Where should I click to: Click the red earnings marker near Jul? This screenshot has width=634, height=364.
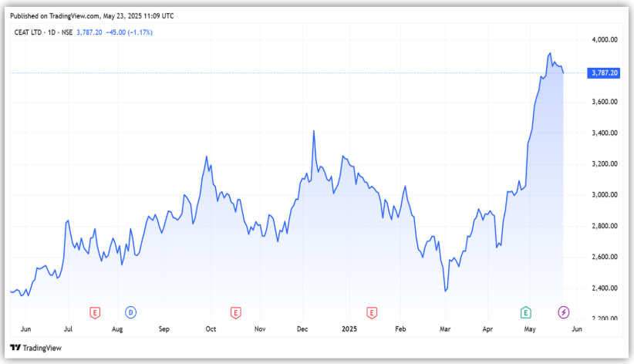95,312
